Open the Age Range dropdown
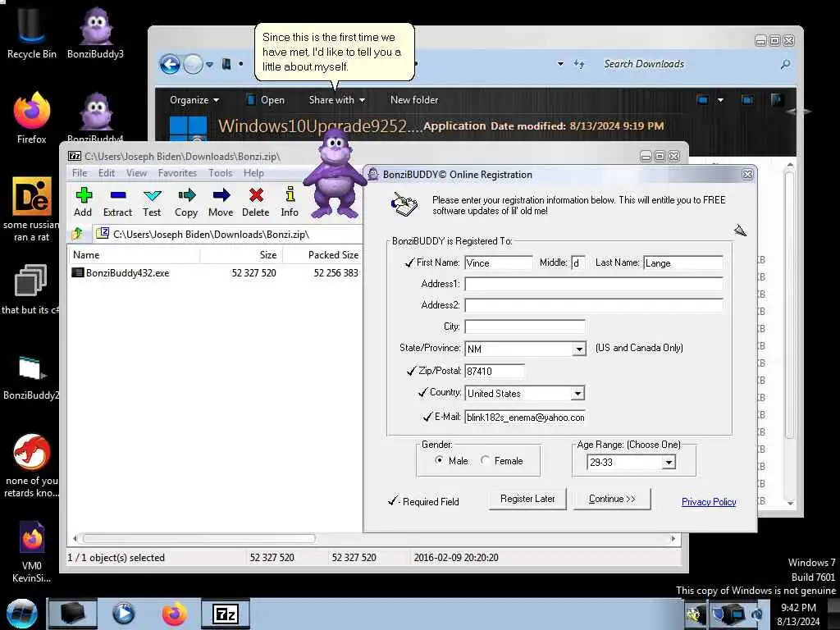This screenshot has width=840, height=630. coord(669,463)
